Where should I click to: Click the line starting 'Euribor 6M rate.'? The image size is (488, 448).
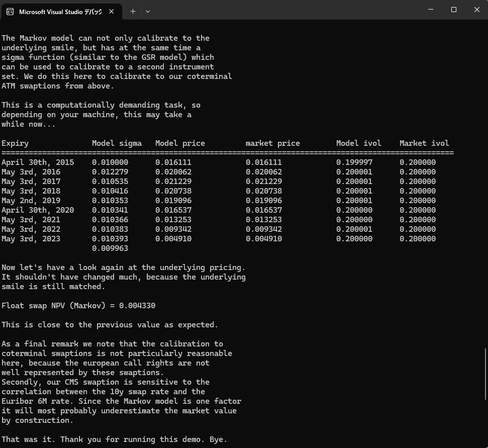122,401
